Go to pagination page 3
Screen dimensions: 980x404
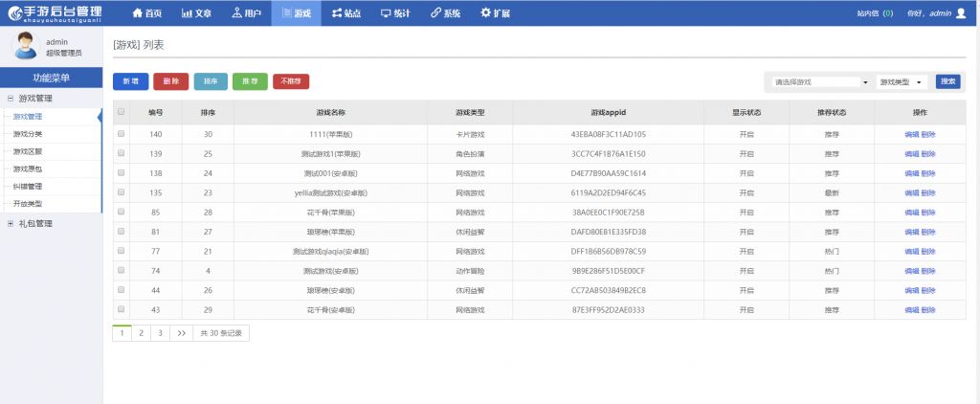160,333
